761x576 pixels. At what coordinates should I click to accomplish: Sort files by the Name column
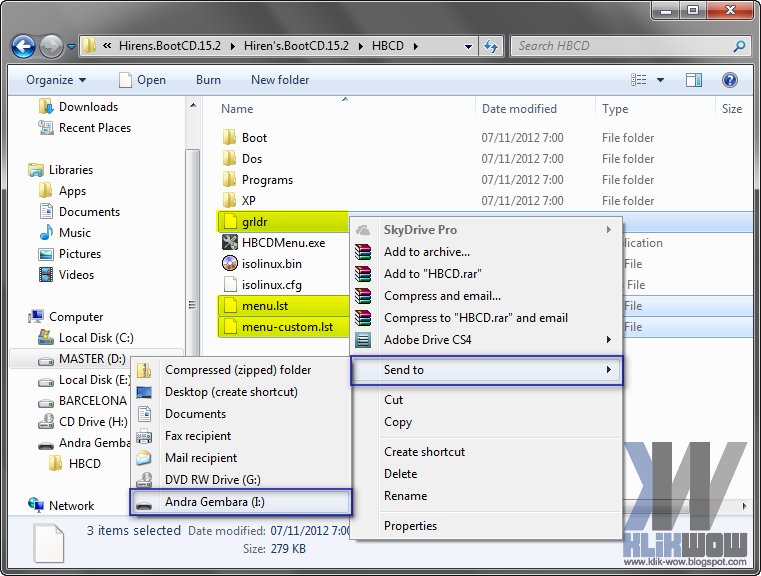[237, 109]
